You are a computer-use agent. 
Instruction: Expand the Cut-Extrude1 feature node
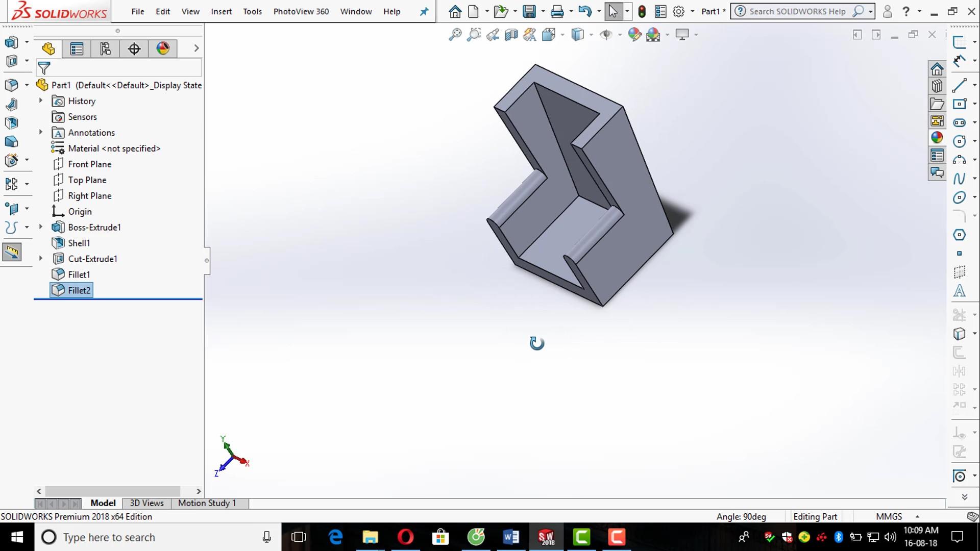pyautogui.click(x=41, y=259)
